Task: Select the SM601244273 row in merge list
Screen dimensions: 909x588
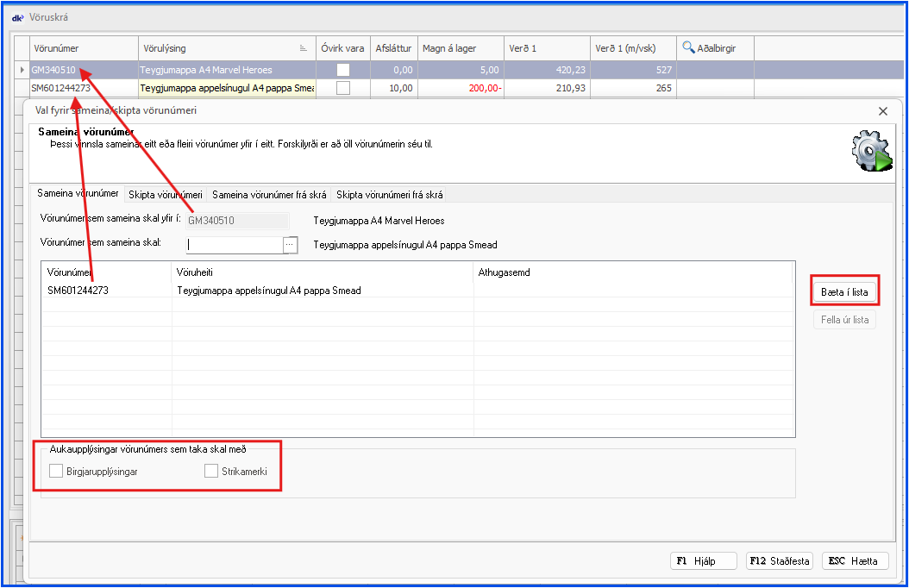Action: (x=259, y=291)
